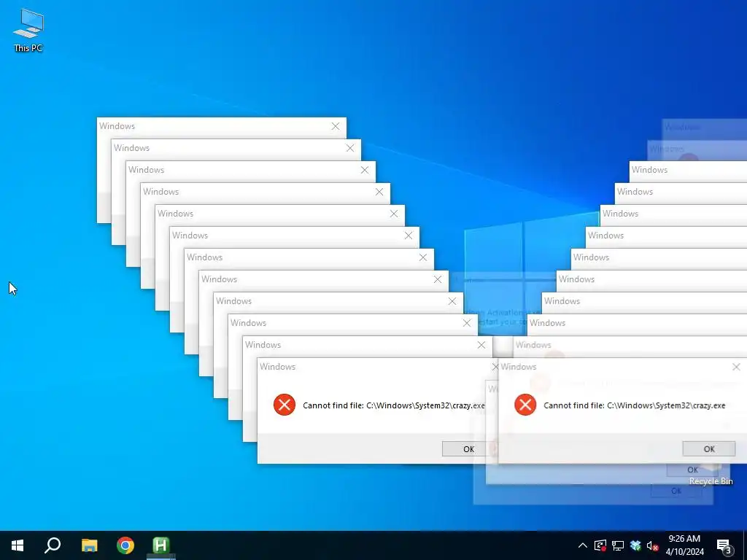
Task: Launch File Explorer from the taskbar
Action: (x=89, y=545)
